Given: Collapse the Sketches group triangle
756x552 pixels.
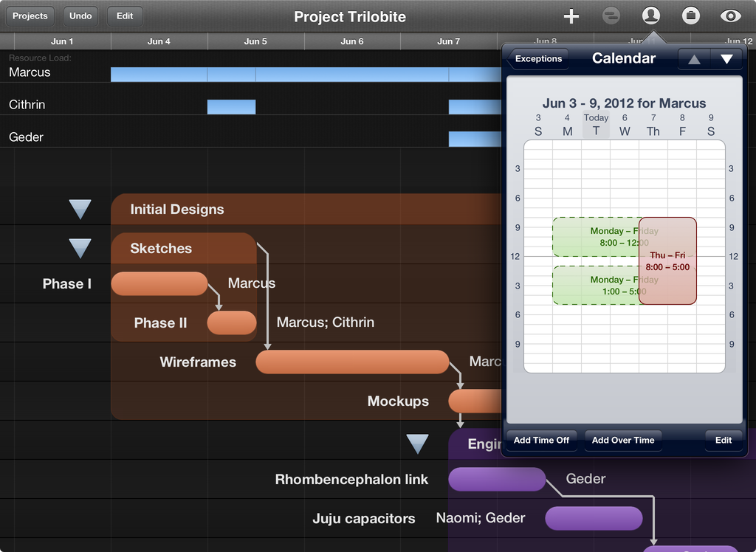Looking at the screenshot, I should (x=80, y=249).
